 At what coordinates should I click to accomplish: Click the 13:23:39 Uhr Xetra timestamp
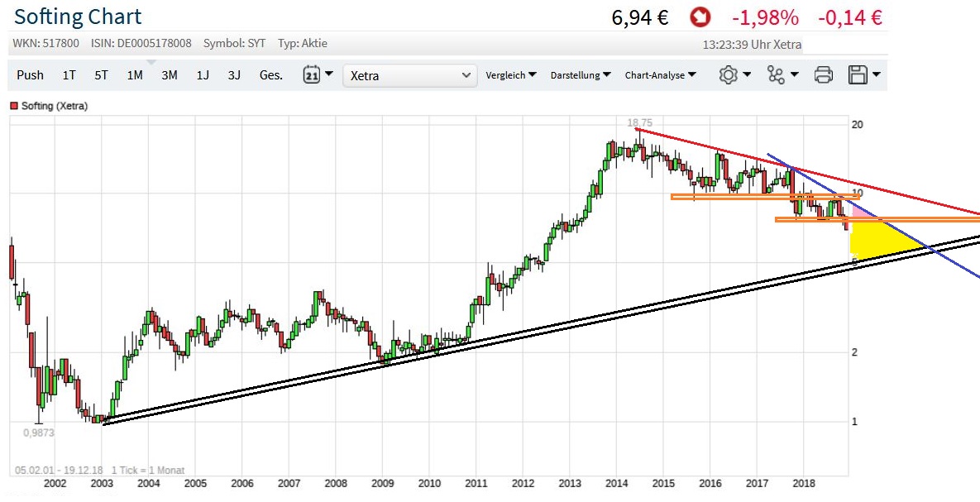tap(752, 45)
